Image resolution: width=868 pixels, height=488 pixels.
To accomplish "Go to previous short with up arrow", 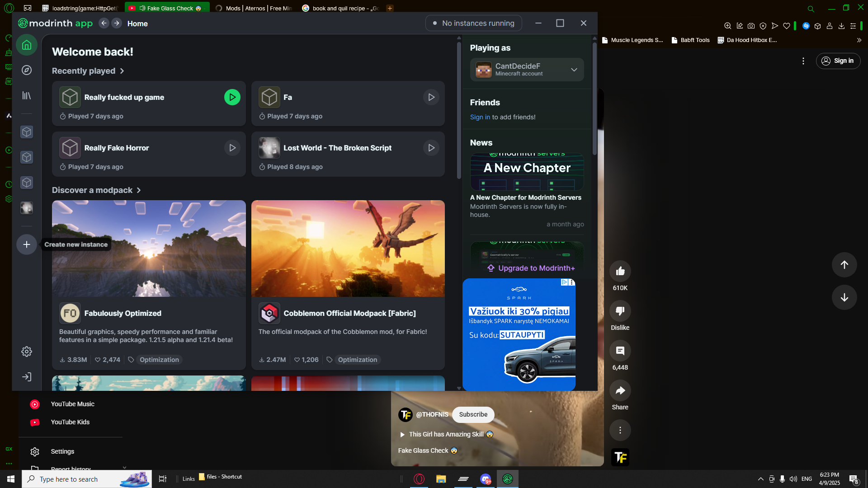I will pyautogui.click(x=844, y=265).
